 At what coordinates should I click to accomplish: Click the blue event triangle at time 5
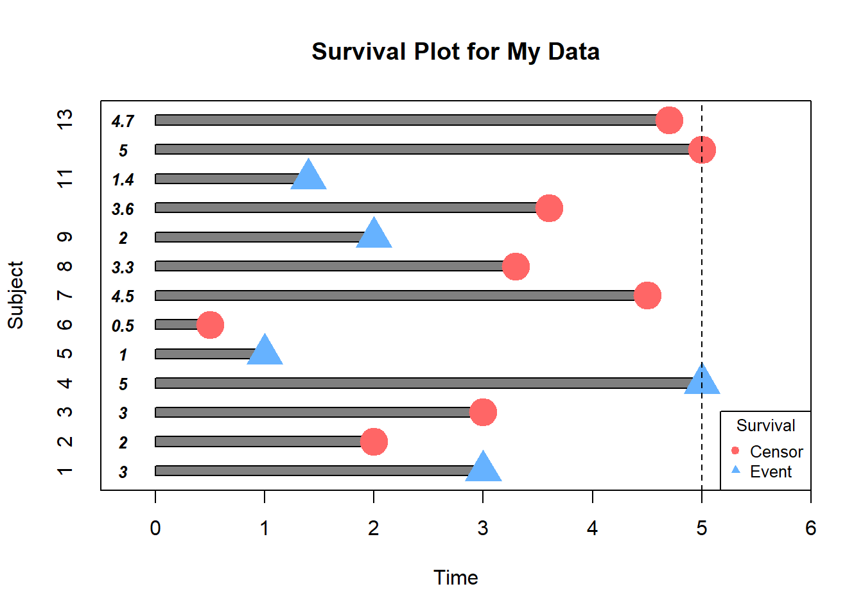coord(702,381)
